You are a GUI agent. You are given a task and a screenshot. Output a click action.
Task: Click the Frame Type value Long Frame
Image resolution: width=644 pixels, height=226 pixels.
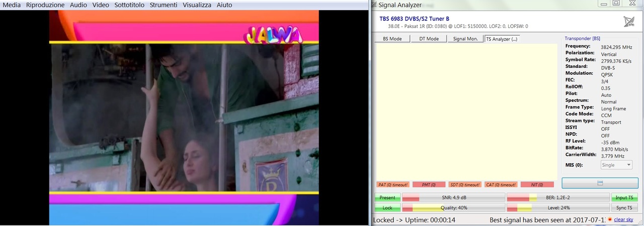613,108
